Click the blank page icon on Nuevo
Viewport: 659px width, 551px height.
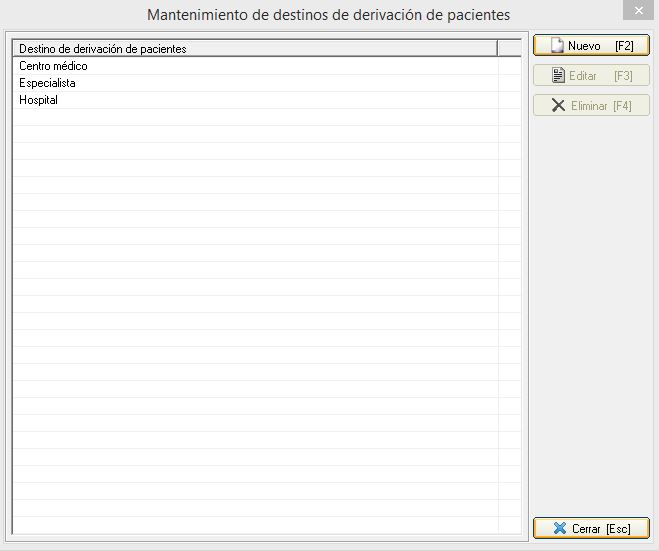[557, 46]
